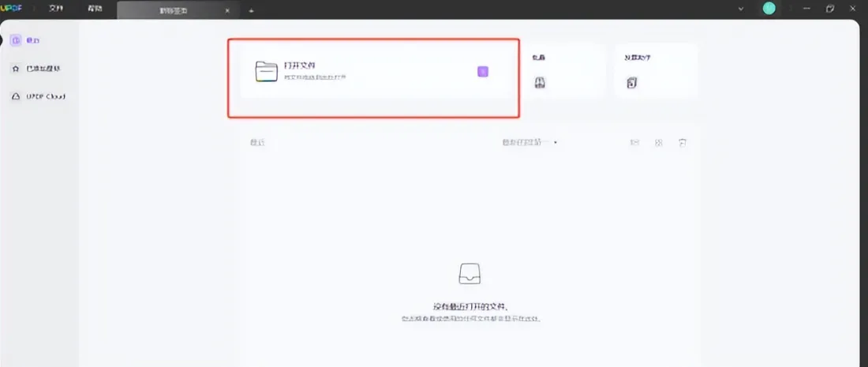Screen dimensions: 868x367
Task: Click the folder icon in 打开文件 card
Action: pos(266,71)
